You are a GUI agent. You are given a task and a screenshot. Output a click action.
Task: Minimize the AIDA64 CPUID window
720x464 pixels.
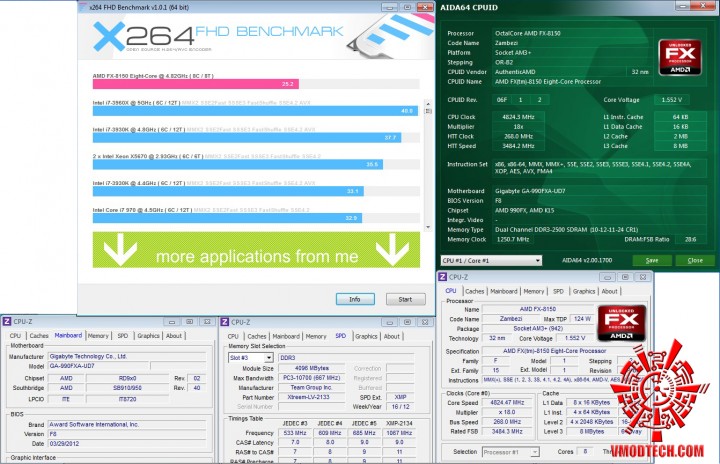[682, 6]
